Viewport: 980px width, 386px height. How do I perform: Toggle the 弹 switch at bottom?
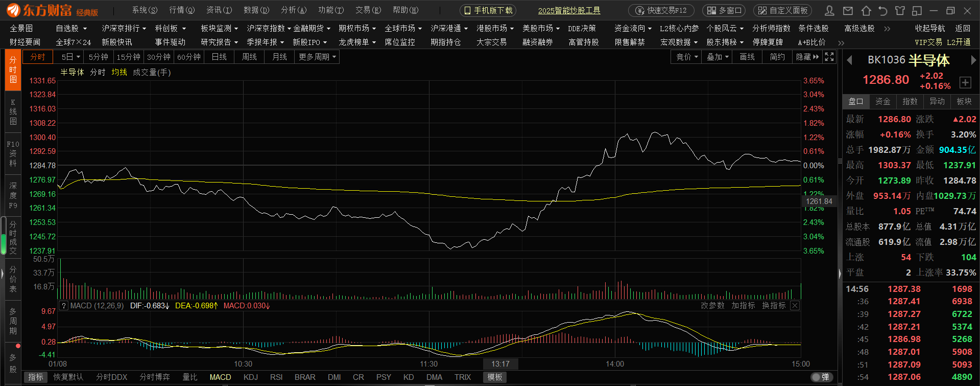pos(820,377)
